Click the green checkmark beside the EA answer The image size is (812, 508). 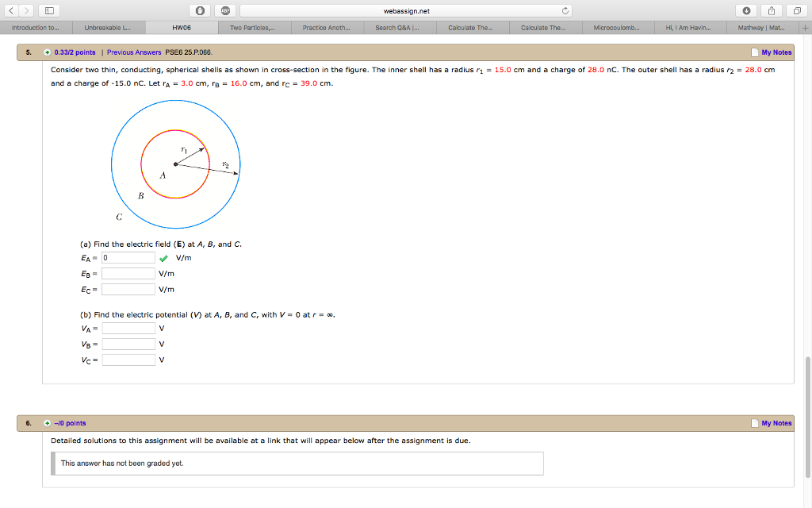click(x=164, y=256)
